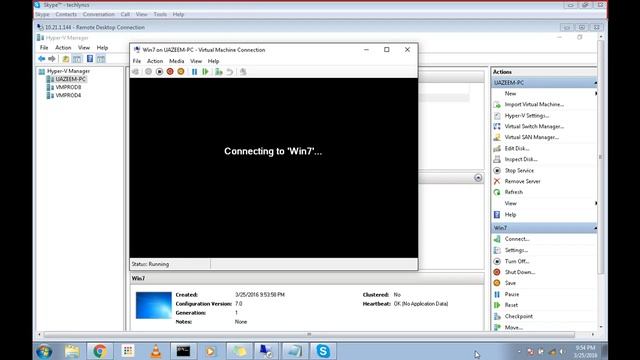Viewport: 640px width, 360px height.
Task: Open Command Prompt from the taskbar
Action: 183,351
